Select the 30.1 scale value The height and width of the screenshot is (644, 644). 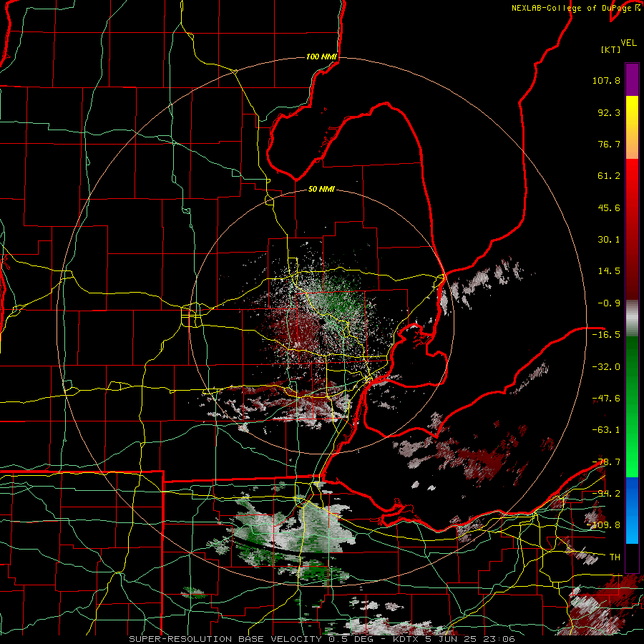coord(609,240)
